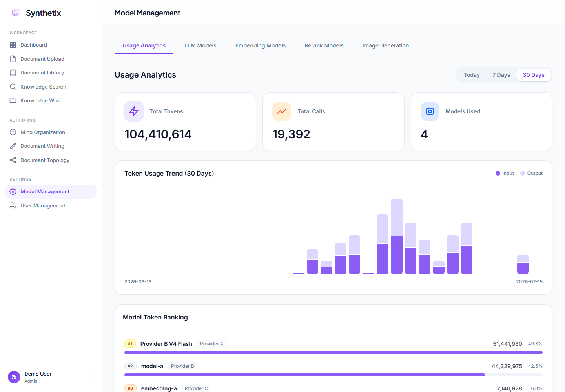Click the Models Used value 4
The image size is (565, 392).
click(424, 134)
